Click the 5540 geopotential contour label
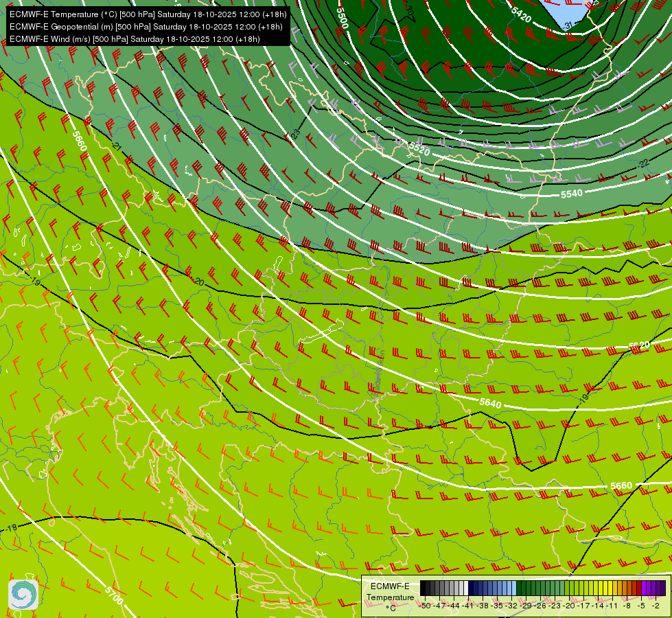Screen dimensions: 672x618 click(x=572, y=194)
